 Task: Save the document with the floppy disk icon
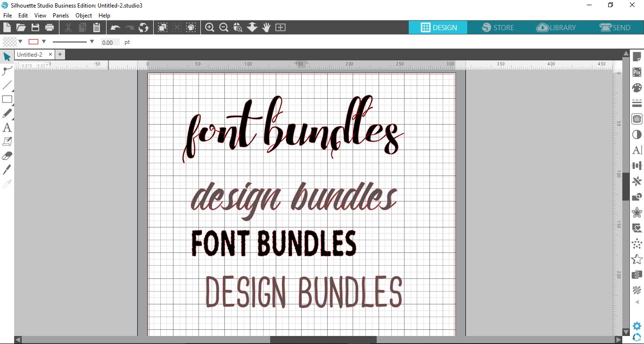point(35,27)
